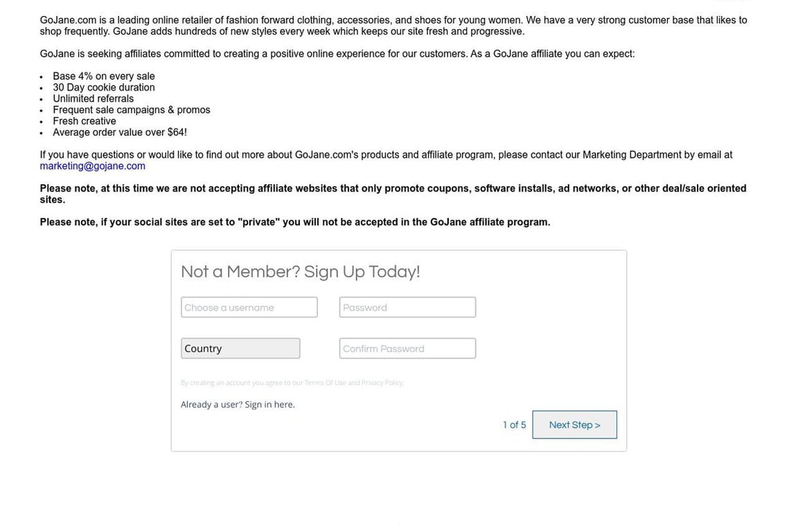This screenshot has height=532, width=798.
Task: Click the Average order value over $64! item
Action: point(120,132)
